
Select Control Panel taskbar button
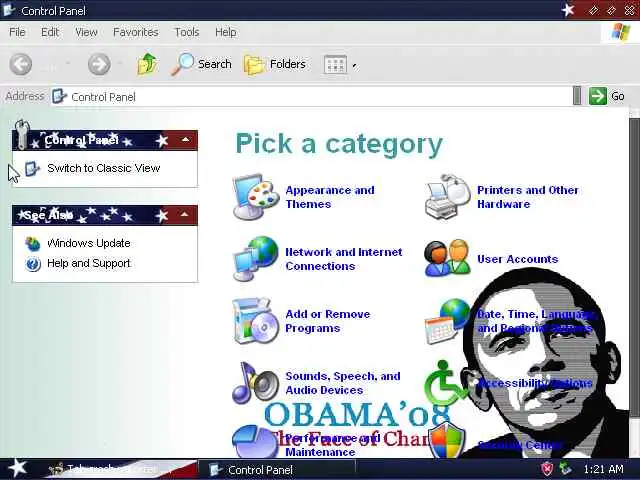tap(276, 469)
